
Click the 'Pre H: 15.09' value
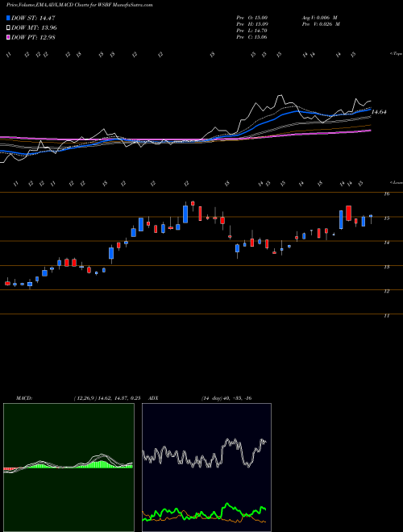pyautogui.click(x=251, y=24)
